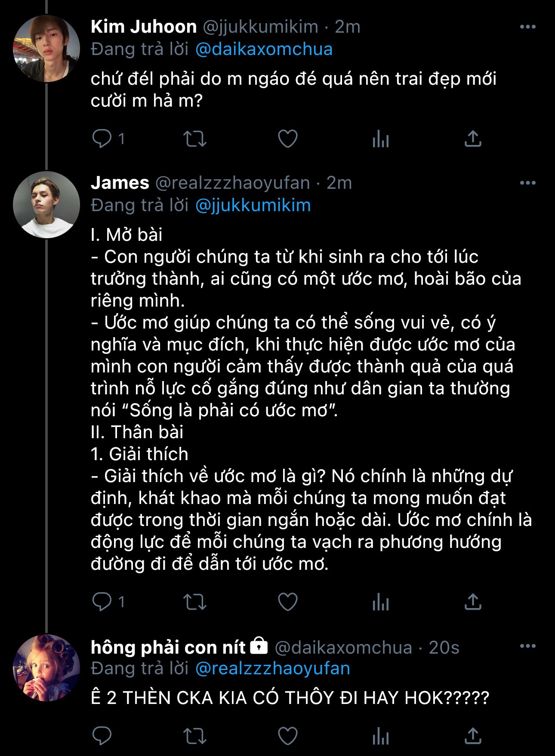Open the @jjukkumikim mention link

(x=253, y=205)
